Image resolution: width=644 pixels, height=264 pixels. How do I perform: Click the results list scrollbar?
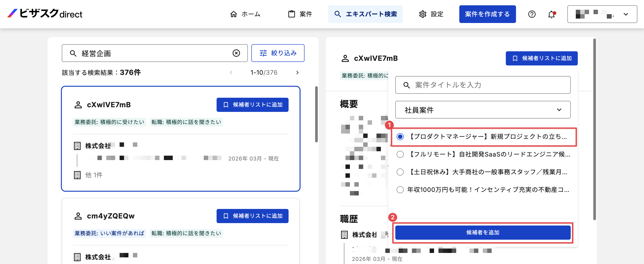click(x=316, y=114)
